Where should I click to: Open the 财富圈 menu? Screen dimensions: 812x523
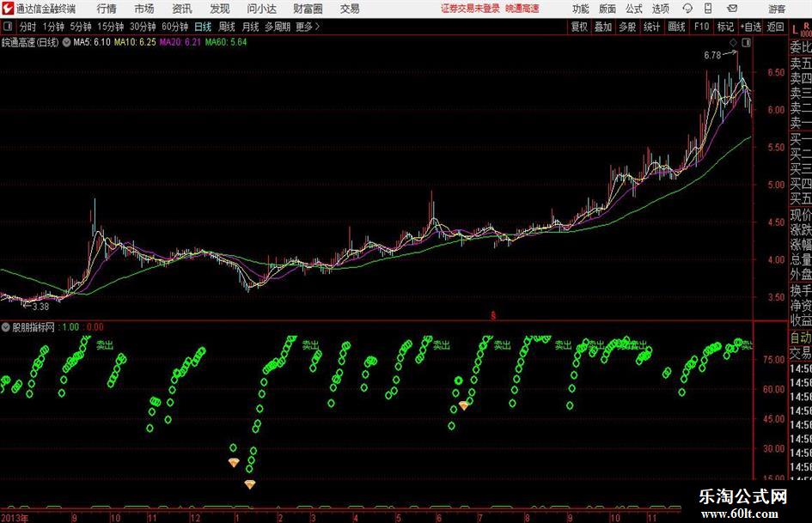pos(308,9)
